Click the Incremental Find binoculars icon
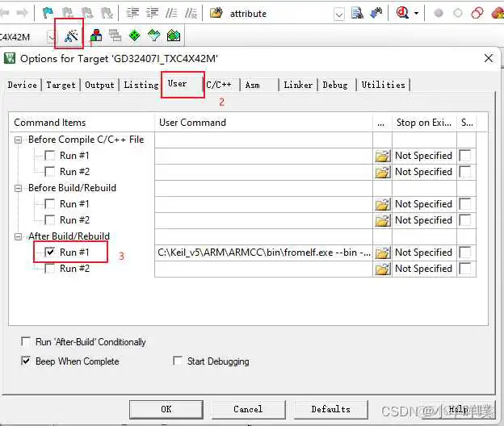The width and height of the screenshot is (504, 426). pos(376,13)
